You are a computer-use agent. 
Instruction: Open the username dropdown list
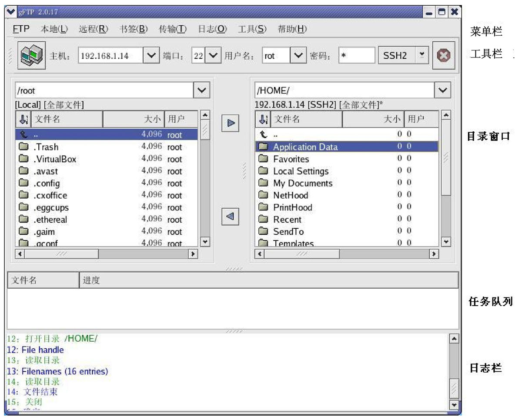tap(298, 56)
